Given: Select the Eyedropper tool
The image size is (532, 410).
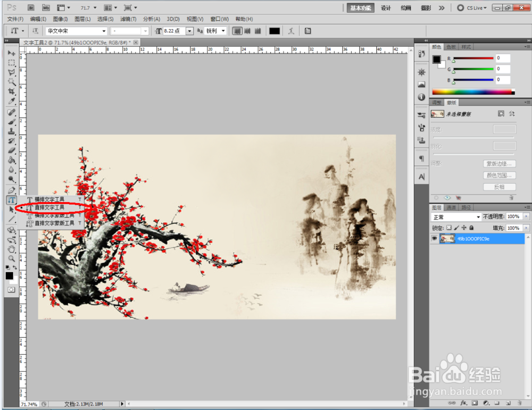Looking at the screenshot, I should pos(12,101).
